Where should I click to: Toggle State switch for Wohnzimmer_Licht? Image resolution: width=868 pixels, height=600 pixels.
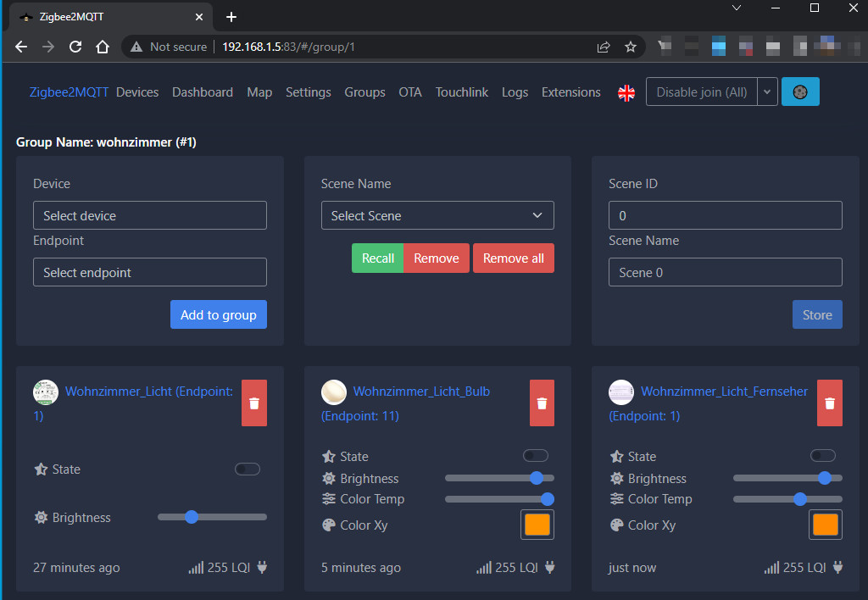coord(248,469)
